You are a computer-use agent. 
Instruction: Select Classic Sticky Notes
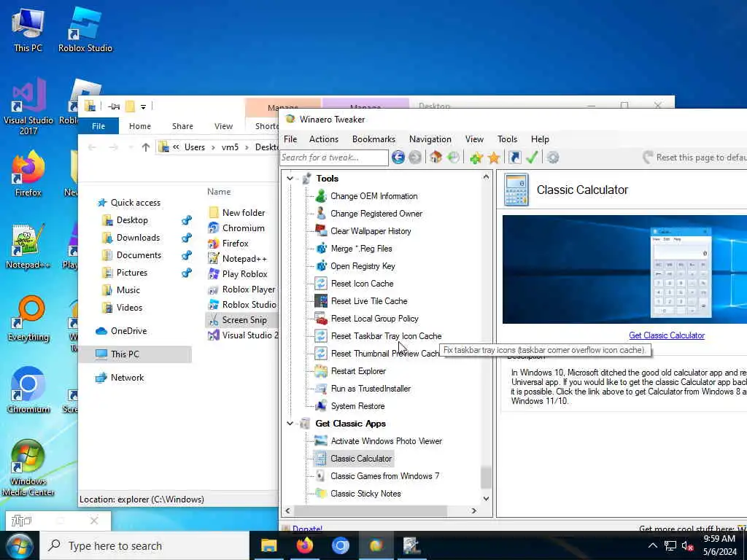point(365,494)
